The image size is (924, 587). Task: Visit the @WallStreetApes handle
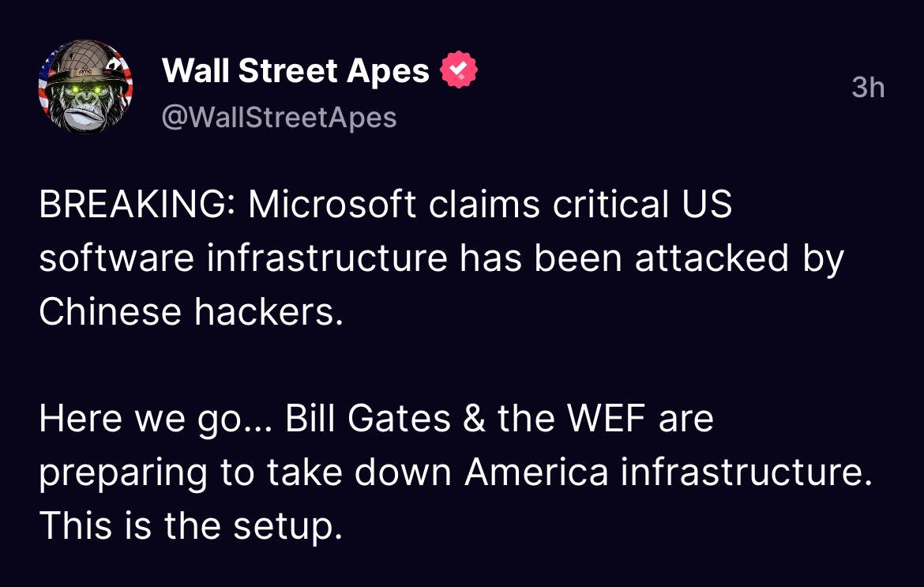279,117
